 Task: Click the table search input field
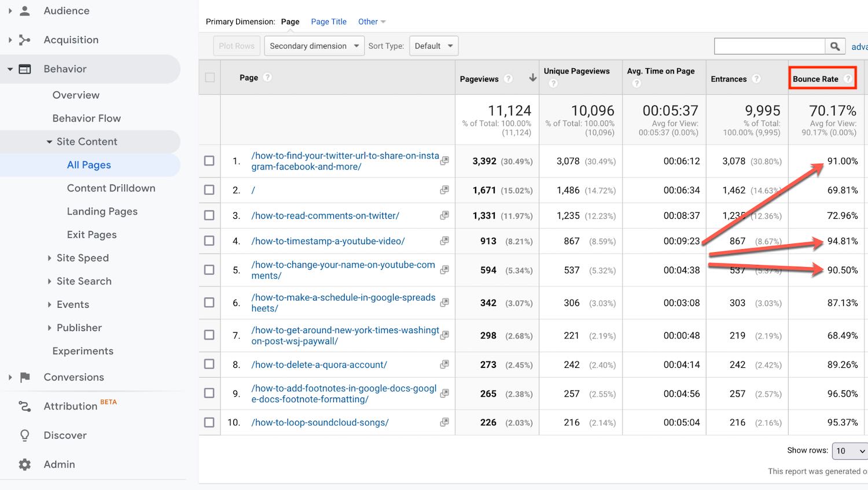[x=770, y=46]
